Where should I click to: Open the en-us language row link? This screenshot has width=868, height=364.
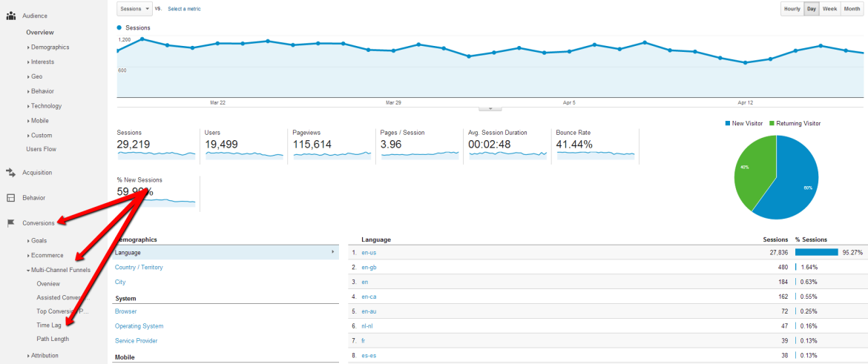[x=369, y=253]
